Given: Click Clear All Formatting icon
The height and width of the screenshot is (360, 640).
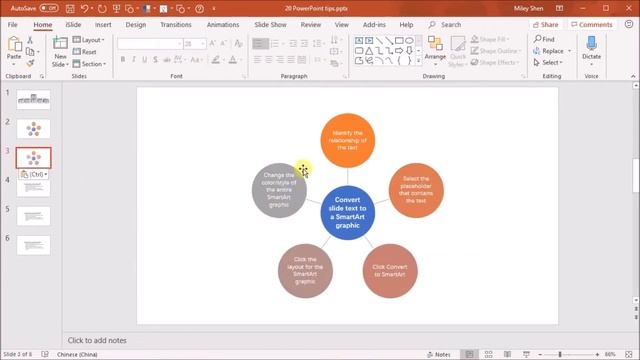Looking at the screenshot, I should click(x=239, y=43).
